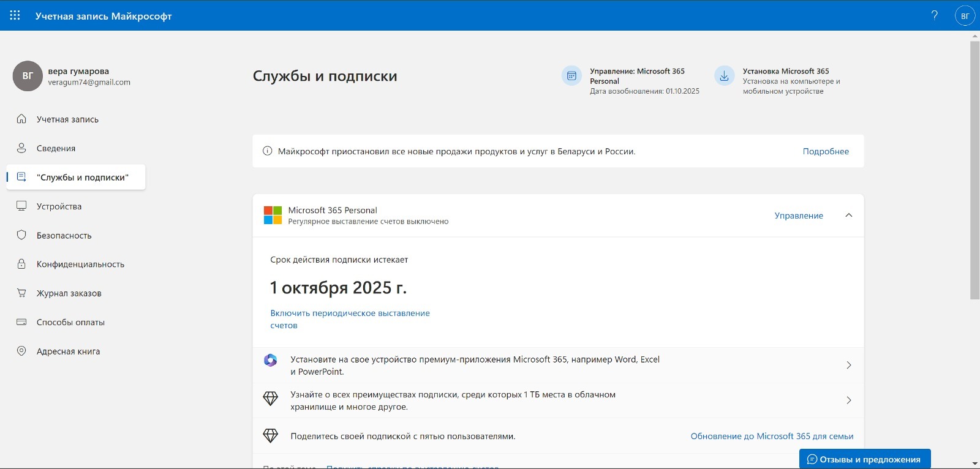
Task: Open Управление: Microsoft 365 Personal shortcut
Action: (631, 81)
